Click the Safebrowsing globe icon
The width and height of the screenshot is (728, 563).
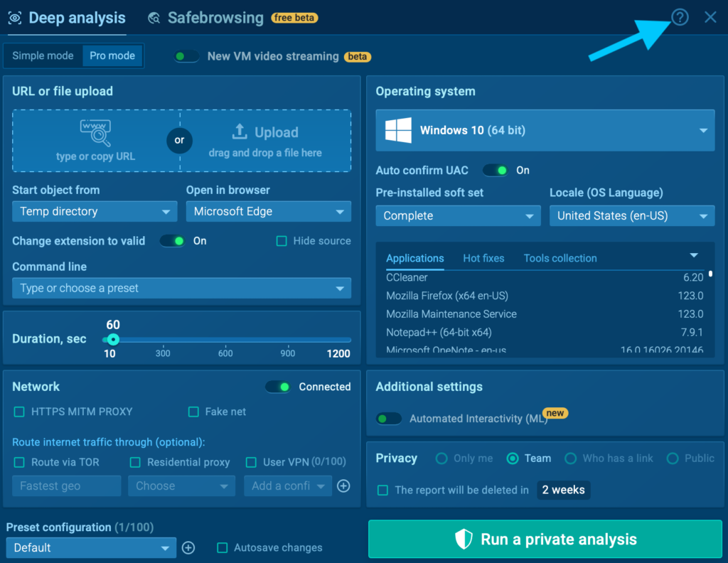pos(154,18)
